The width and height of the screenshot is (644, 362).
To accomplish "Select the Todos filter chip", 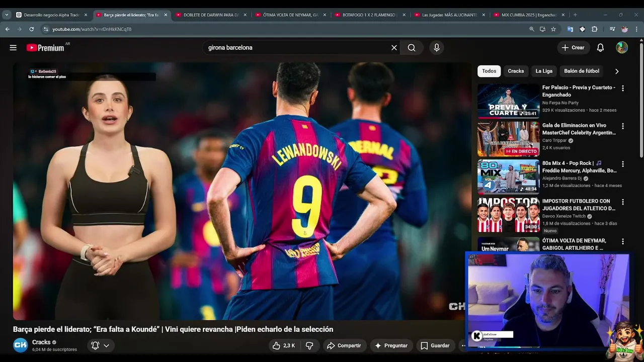I will click(489, 71).
